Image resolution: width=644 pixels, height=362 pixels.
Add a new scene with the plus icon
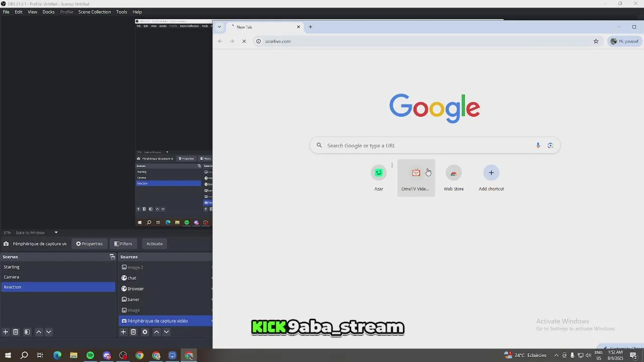6,332
